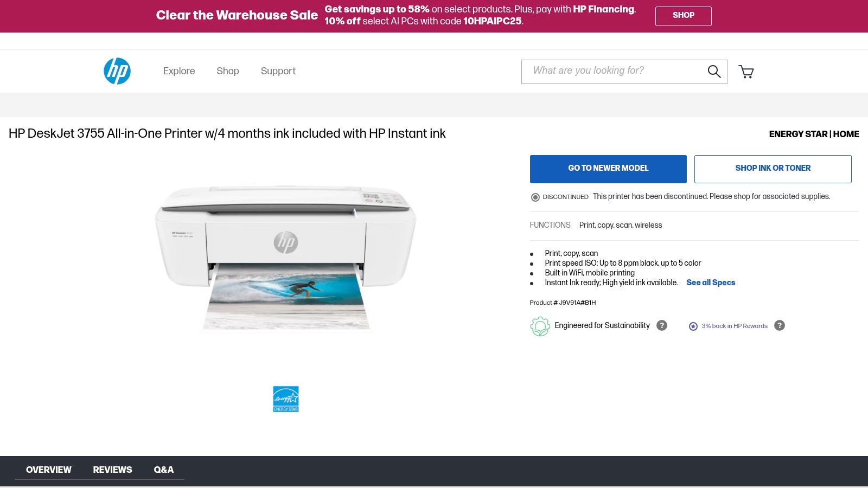Open the shopping cart icon

click(746, 72)
